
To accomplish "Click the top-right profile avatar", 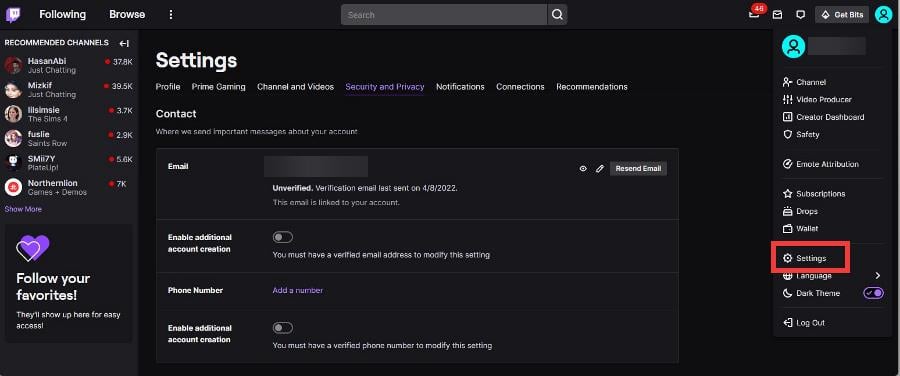I will pos(883,14).
